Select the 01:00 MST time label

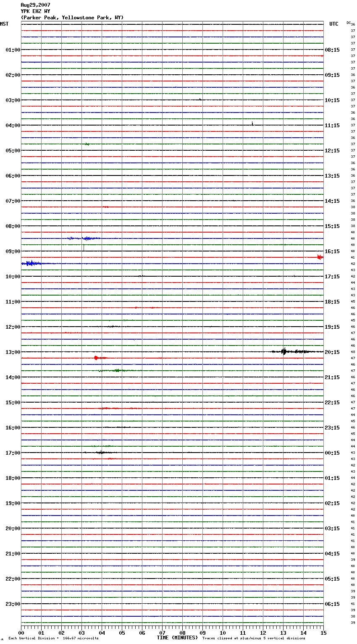13,50
